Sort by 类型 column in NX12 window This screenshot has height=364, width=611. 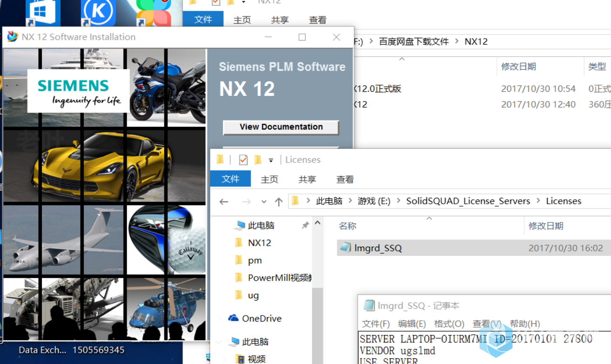coord(597,67)
